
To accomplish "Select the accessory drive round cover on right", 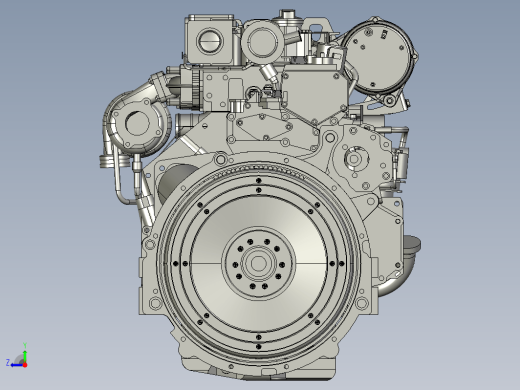I will point(355,159).
